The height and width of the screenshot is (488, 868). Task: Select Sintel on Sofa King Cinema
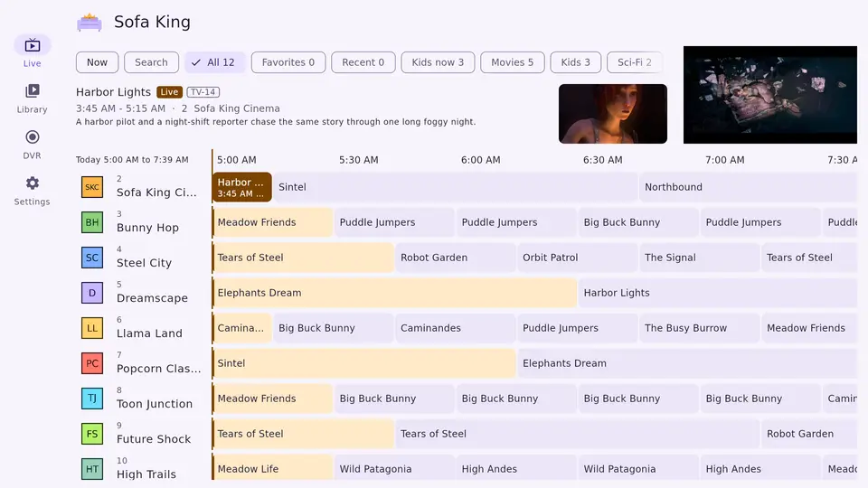(x=455, y=187)
